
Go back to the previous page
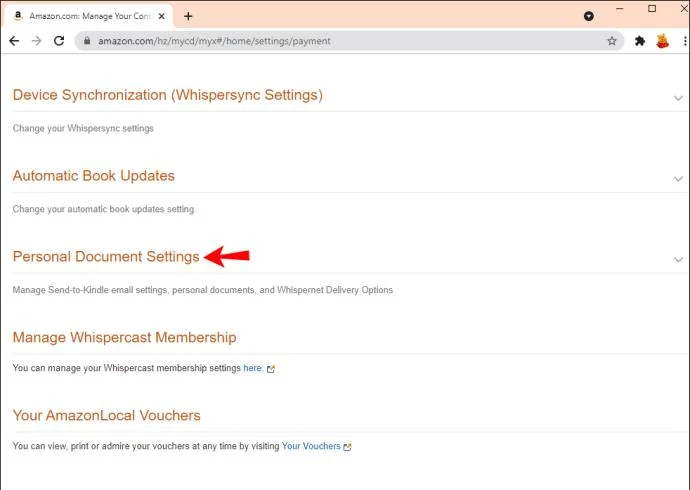tap(14, 41)
